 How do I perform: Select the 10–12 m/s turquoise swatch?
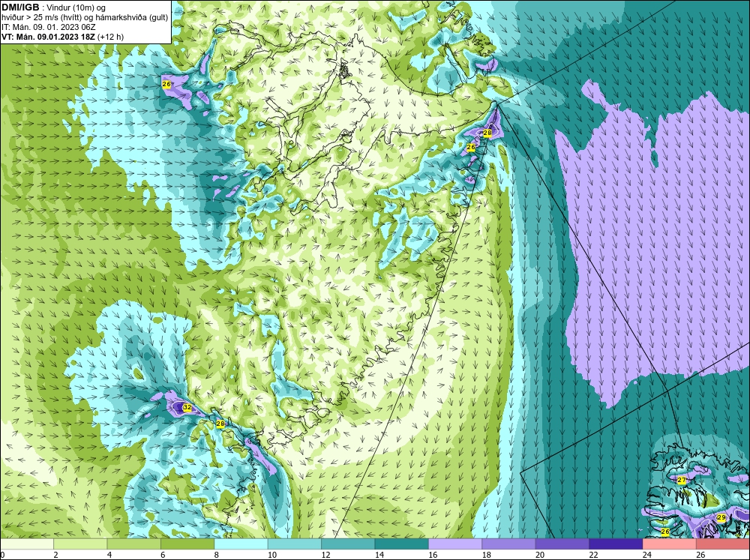pos(295,544)
